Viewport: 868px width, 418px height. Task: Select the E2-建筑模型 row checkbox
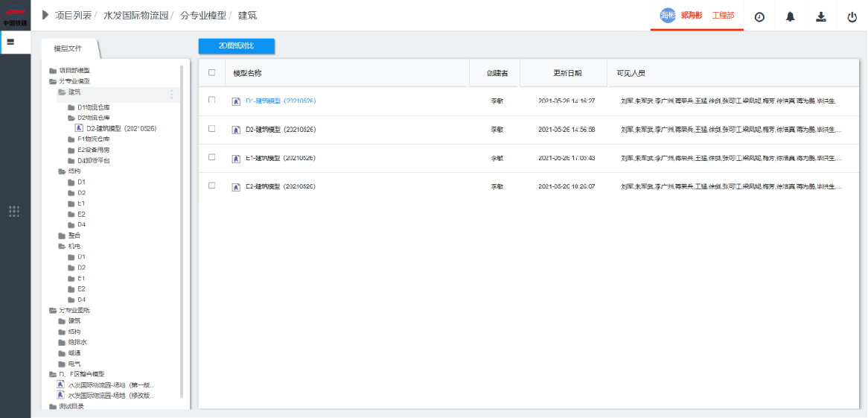coord(212,186)
